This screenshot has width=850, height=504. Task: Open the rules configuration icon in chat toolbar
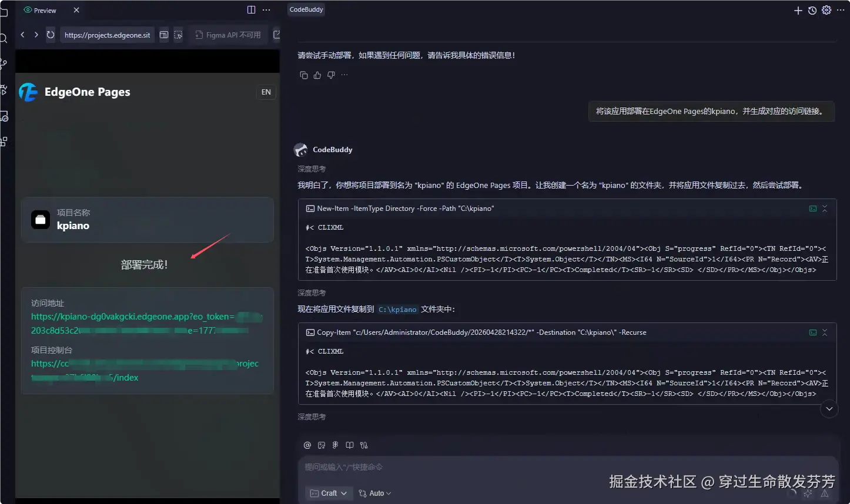point(364,445)
